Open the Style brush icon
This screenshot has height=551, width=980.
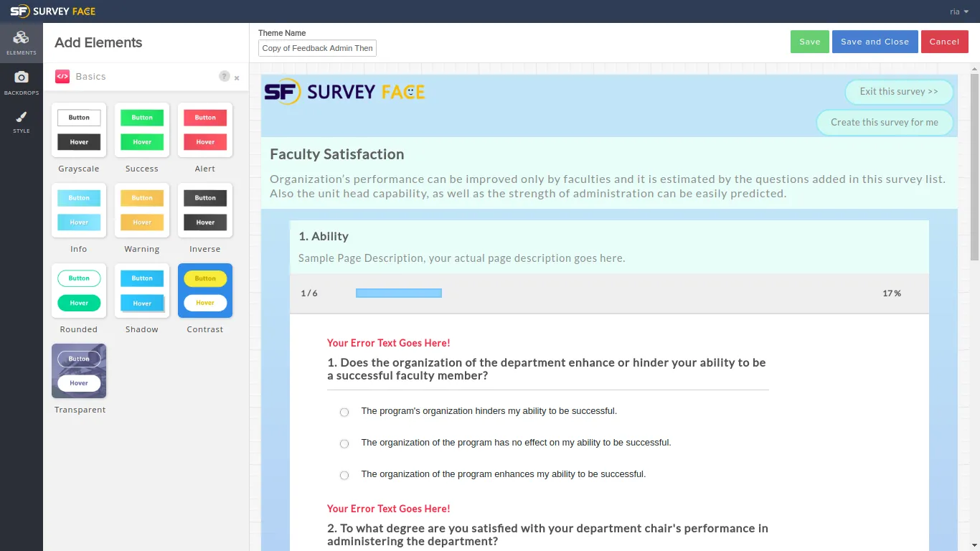[22, 121]
